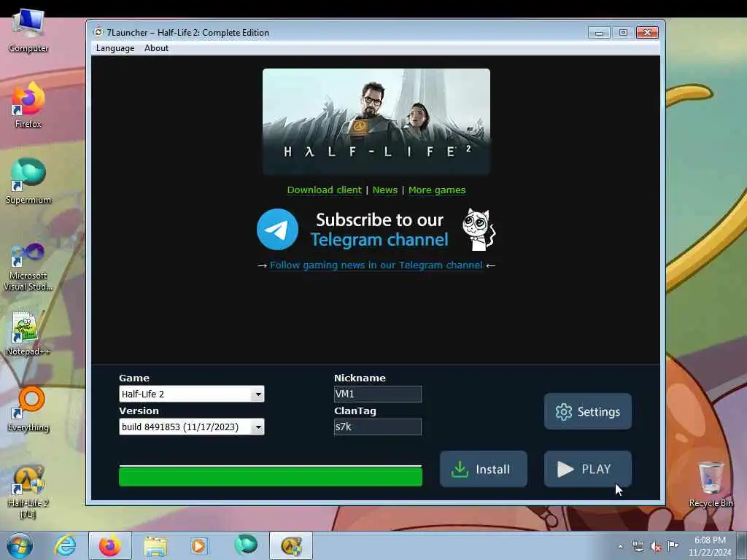Click the Half-Life 2 banner image
The image size is (747, 560).
[376, 122]
